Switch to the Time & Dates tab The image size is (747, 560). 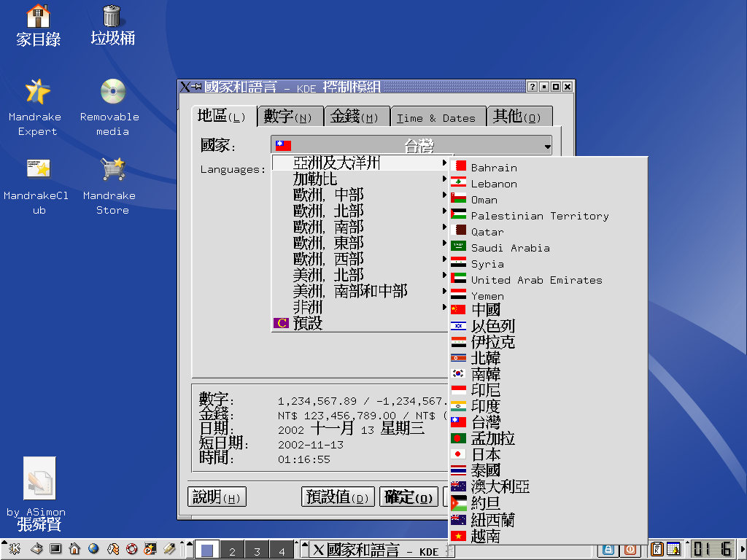click(438, 117)
